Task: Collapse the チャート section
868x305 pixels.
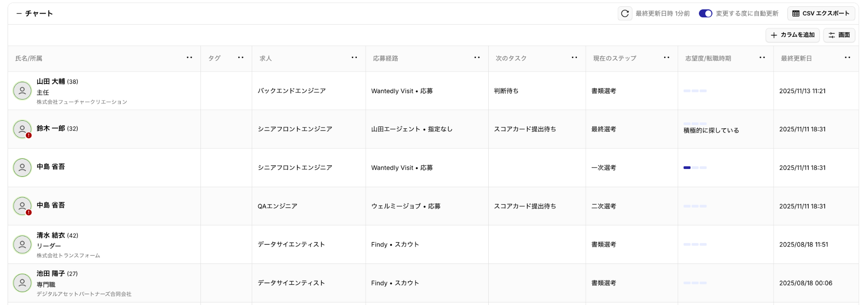Action: (19, 14)
